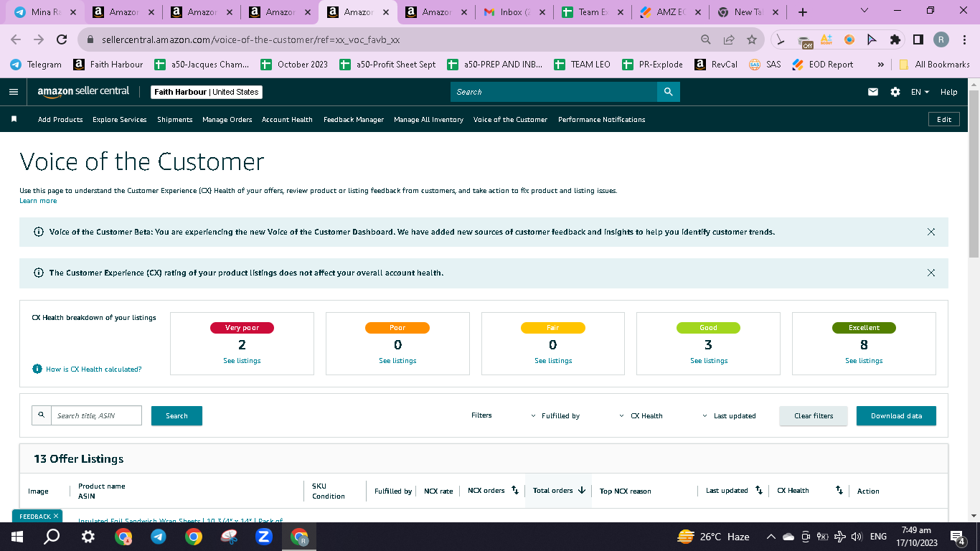
Task: Dismiss the CX rating account health banner
Action: (x=931, y=273)
